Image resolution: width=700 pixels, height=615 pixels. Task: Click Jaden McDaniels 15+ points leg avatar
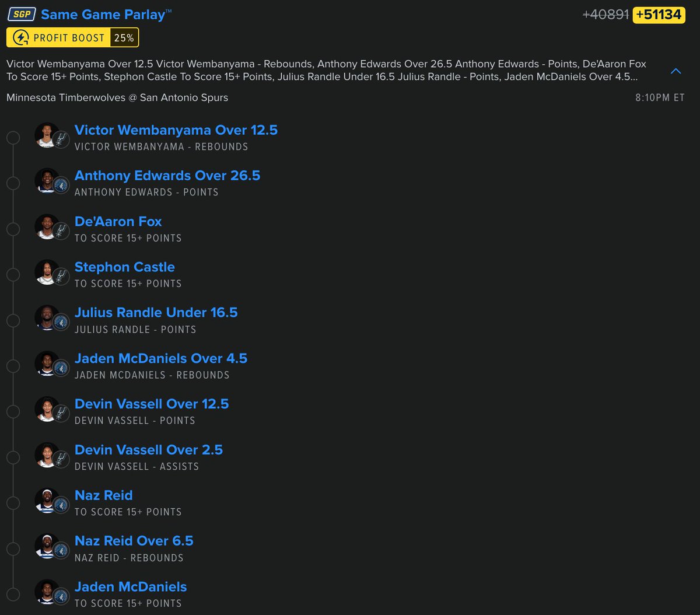tap(47, 592)
